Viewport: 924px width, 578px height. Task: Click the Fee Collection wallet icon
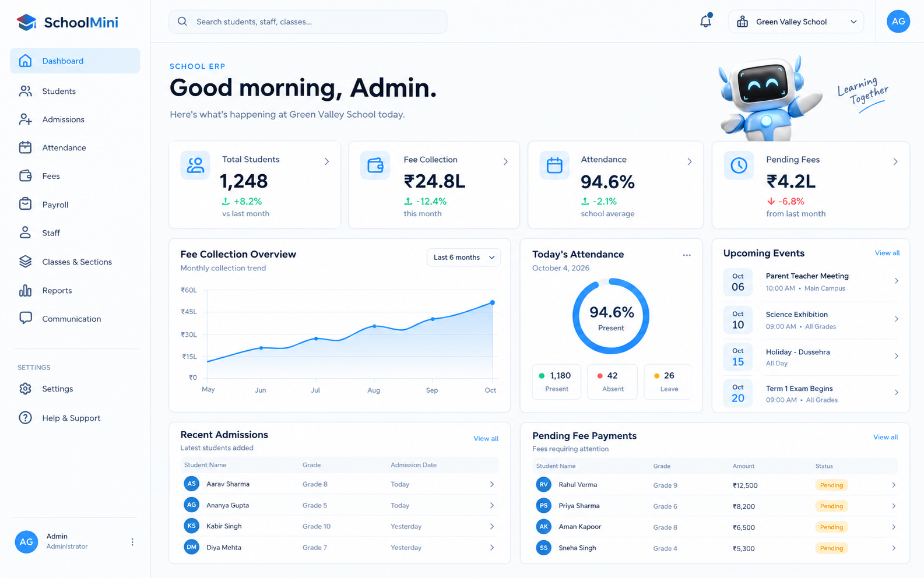coord(375,165)
